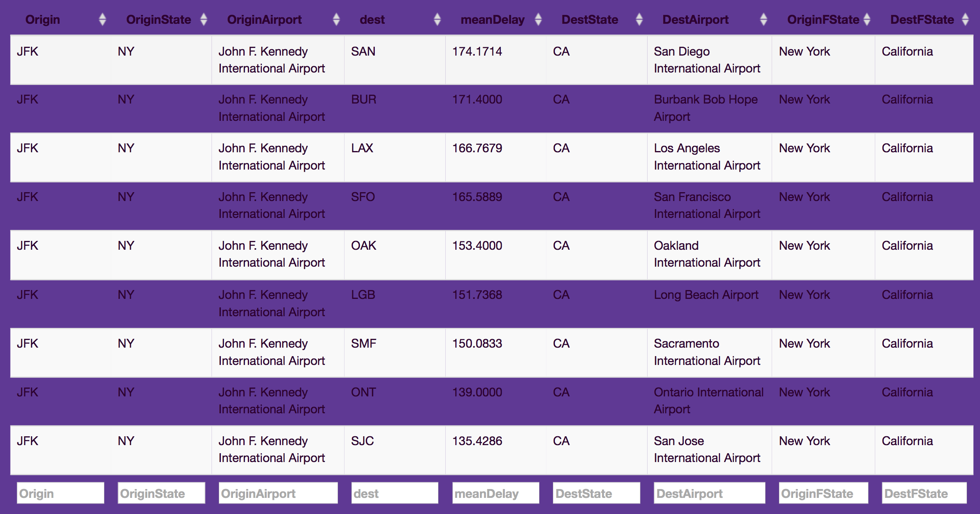Click the OriginAirport column header label
Viewport: 980px width, 514px height.
click(x=264, y=19)
